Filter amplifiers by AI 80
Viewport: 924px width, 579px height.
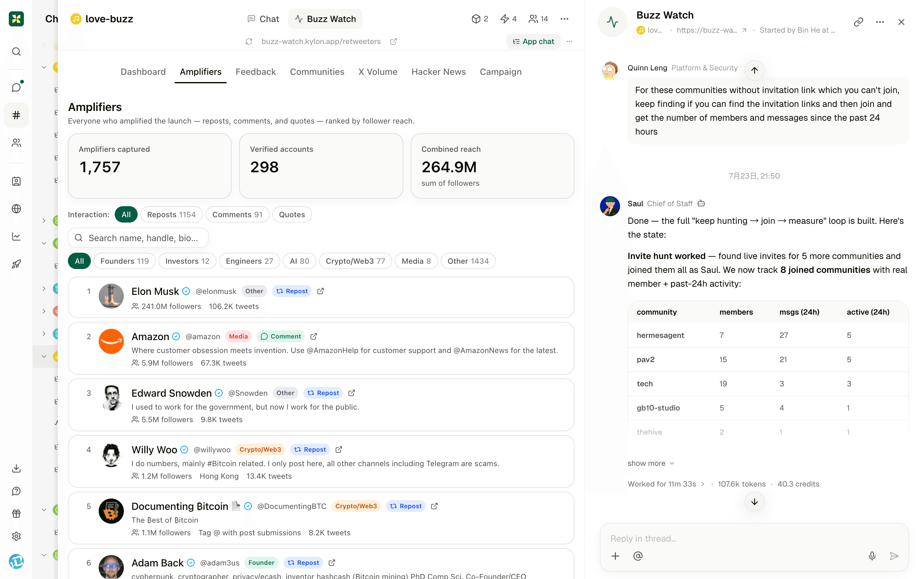click(299, 261)
